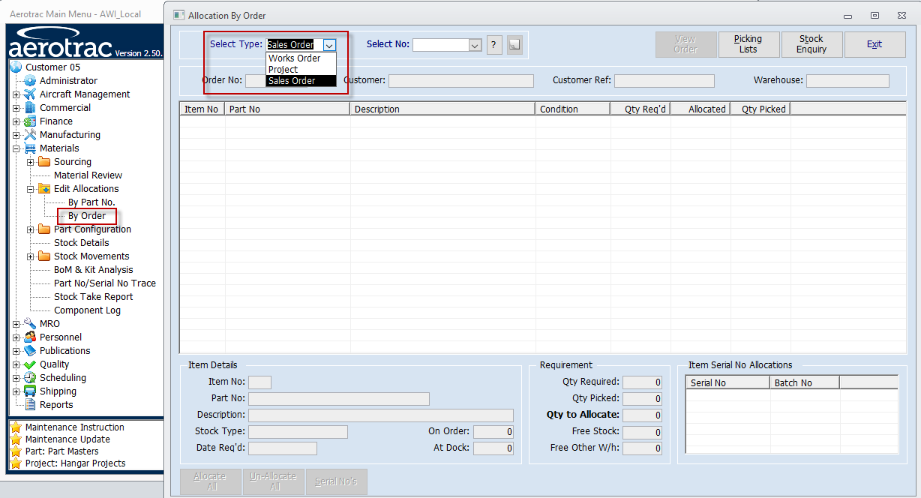The image size is (921, 498).
Task: Click the Allocate All button
Action: click(210, 482)
